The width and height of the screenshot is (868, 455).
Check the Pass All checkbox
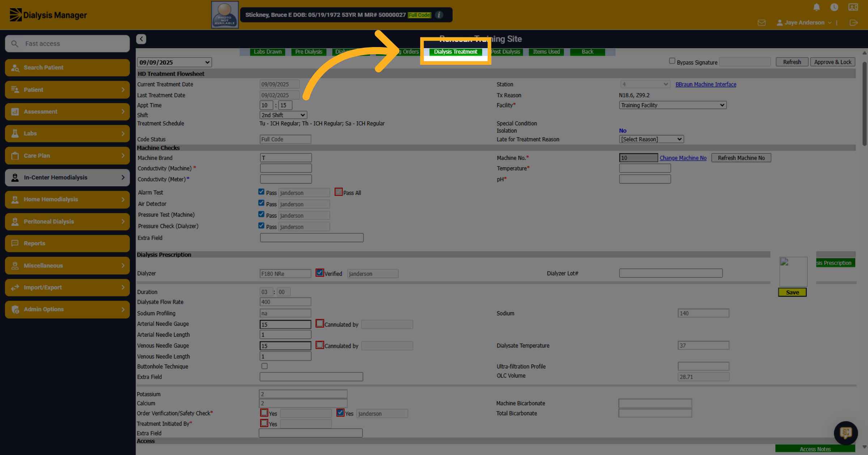(339, 192)
